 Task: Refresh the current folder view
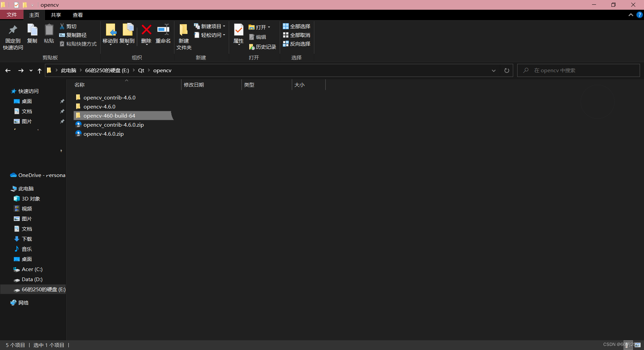pos(506,71)
